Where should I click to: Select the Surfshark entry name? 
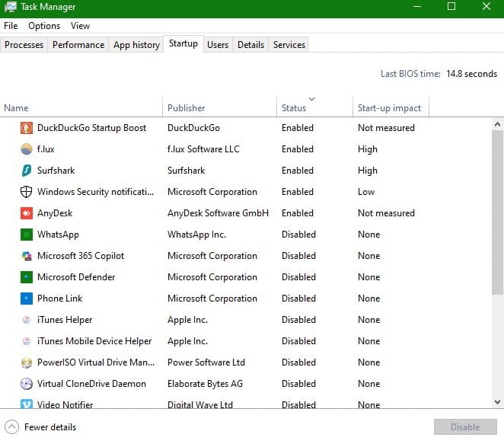coord(56,171)
